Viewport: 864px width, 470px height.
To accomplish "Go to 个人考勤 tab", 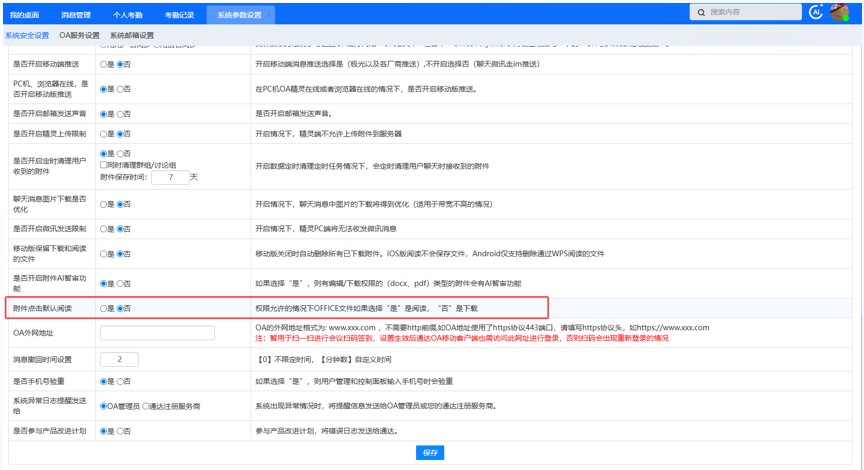I will point(128,15).
